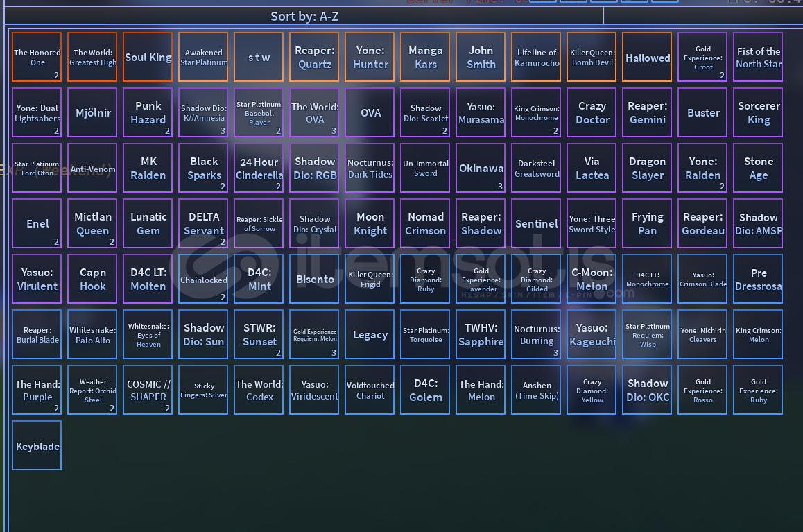Pick the stw inventory tile

(259, 57)
